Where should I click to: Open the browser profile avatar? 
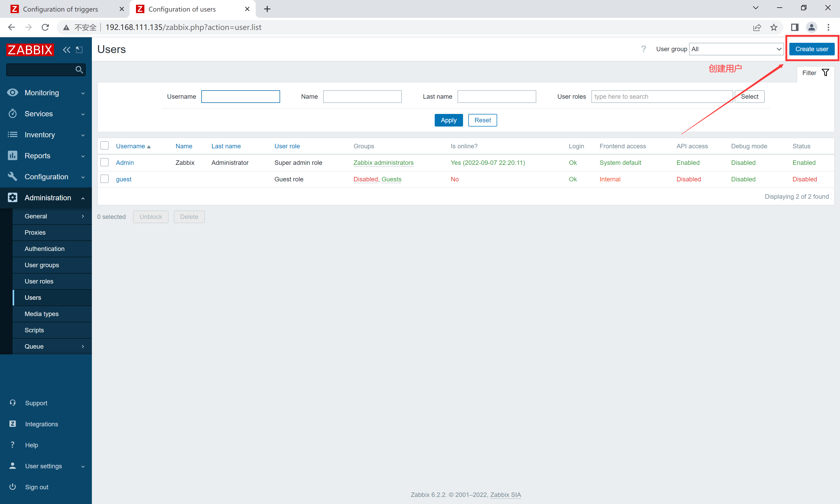[x=811, y=27]
